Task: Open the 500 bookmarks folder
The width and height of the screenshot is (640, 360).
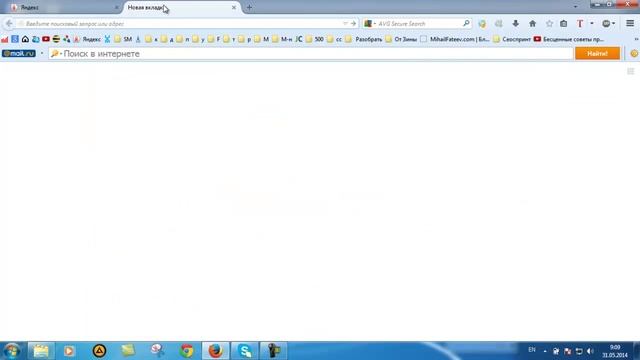Action: (x=314, y=39)
